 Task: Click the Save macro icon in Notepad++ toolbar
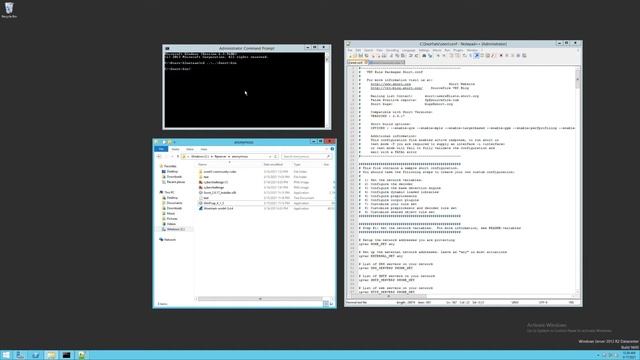524,56
